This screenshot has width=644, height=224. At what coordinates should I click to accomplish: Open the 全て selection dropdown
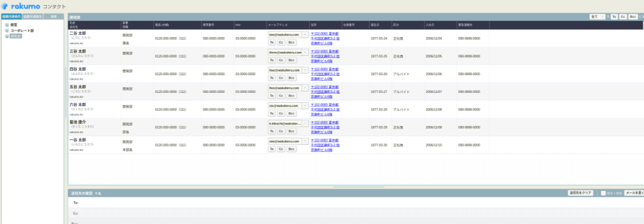(x=597, y=17)
